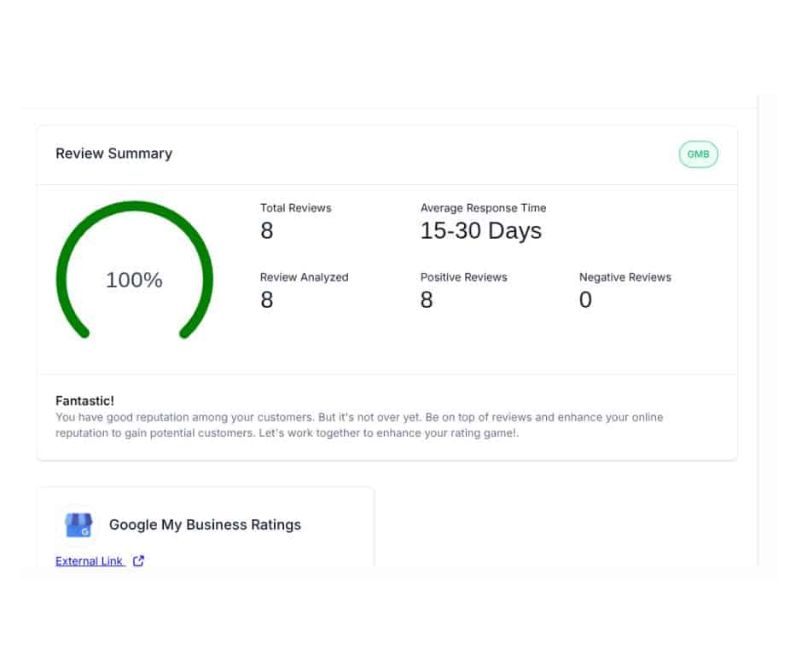Click the Google My Business store icon
This screenshot has width=802, height=672.
tap(78, 525)
